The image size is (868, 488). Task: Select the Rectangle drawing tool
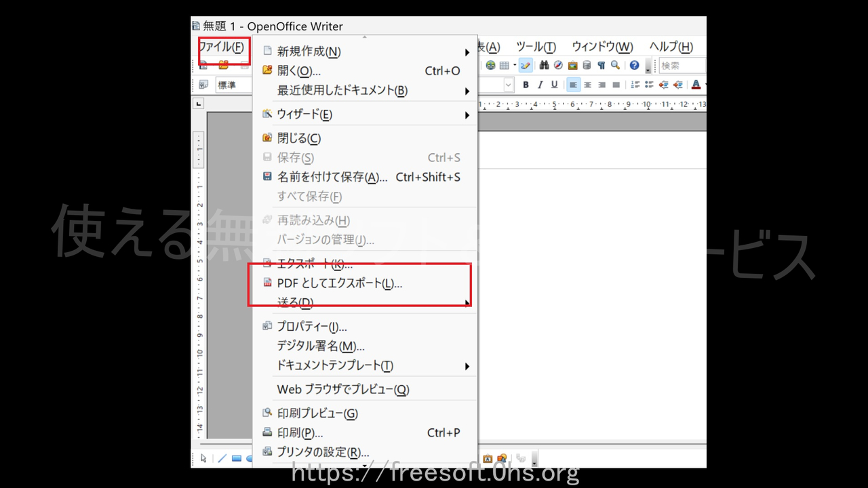[235, 457]
